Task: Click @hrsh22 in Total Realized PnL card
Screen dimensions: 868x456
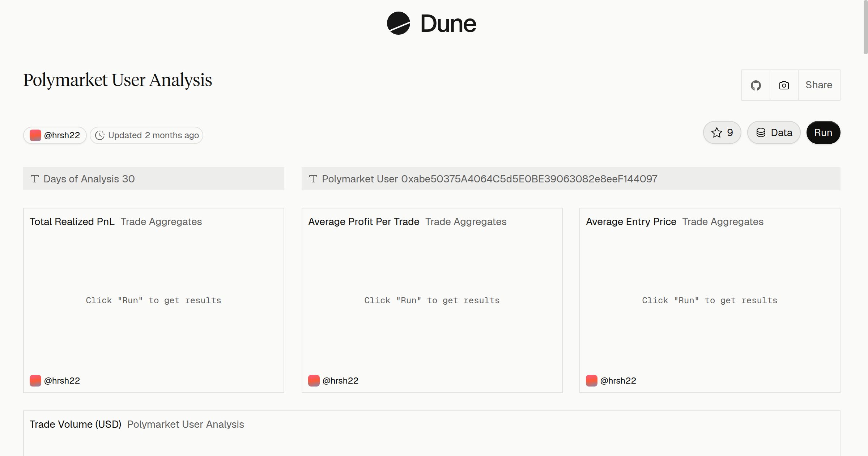Action: pos(62,381)
